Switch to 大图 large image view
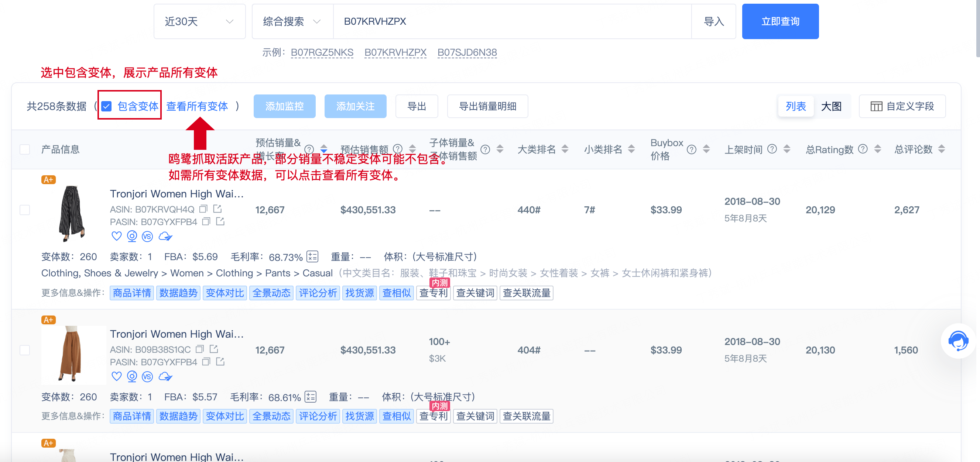 click(831, 107)
